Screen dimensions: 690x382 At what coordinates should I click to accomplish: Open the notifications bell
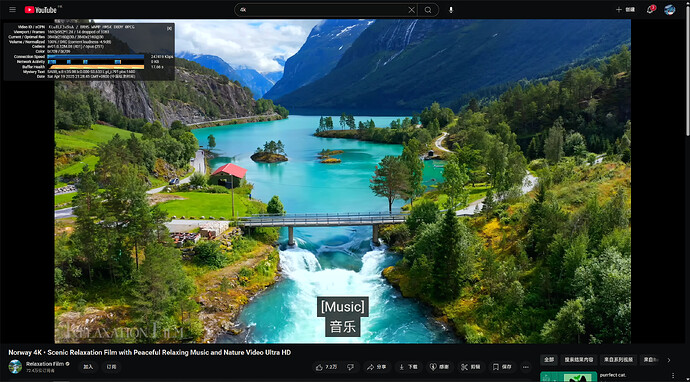pyautogui.click(x=650, y=10)
